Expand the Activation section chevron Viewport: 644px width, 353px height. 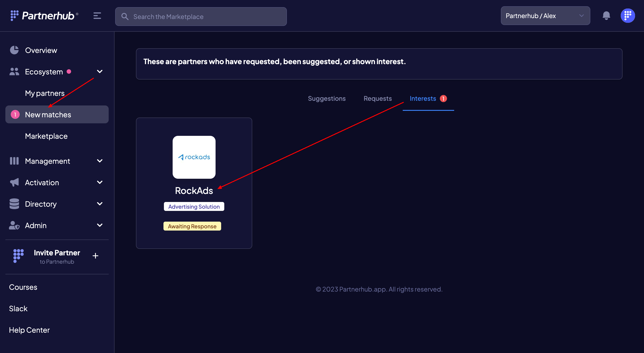click(100, 182)
